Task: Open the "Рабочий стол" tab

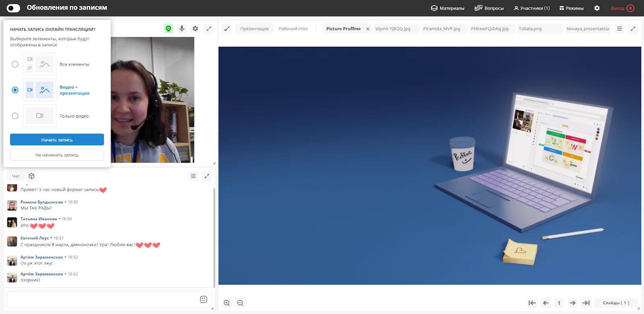Action: click(x=293, y=29)
